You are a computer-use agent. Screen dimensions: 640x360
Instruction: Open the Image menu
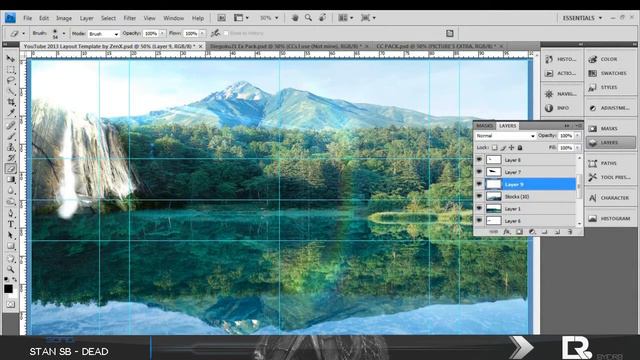(64, 18)
